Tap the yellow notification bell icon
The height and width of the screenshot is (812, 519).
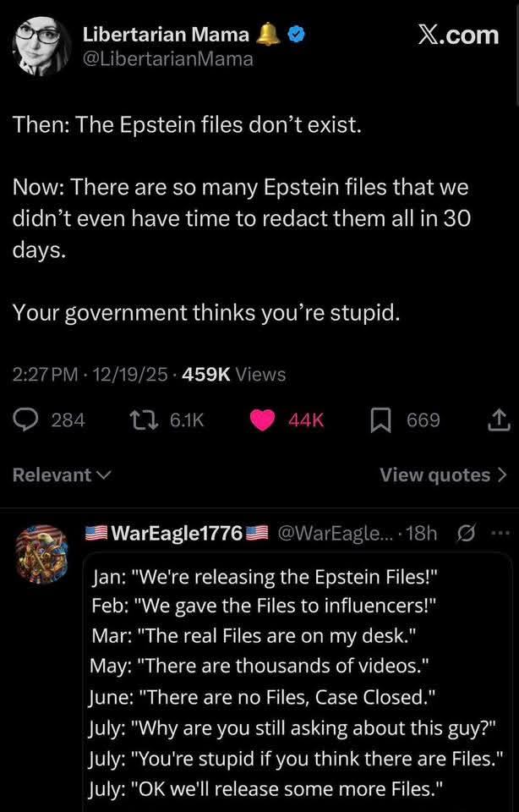tap(268, 34)
